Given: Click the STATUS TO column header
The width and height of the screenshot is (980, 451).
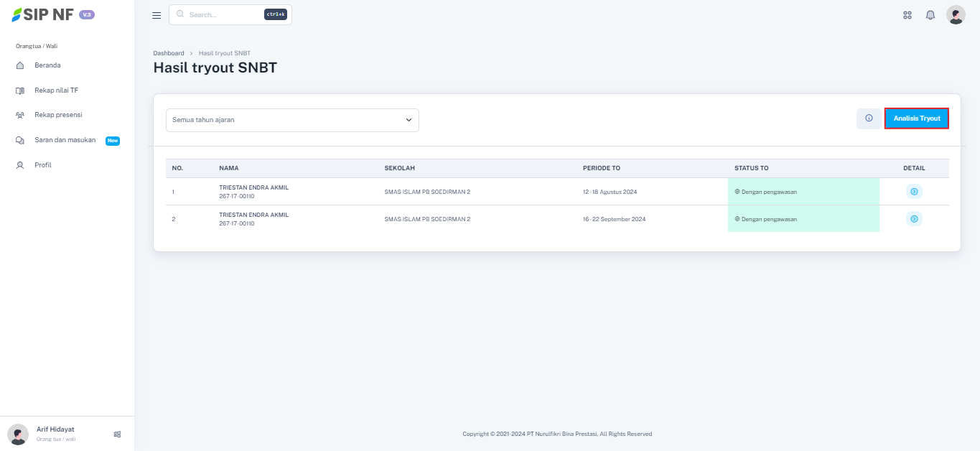Looking at the screenshot, I should coord(751,168).
